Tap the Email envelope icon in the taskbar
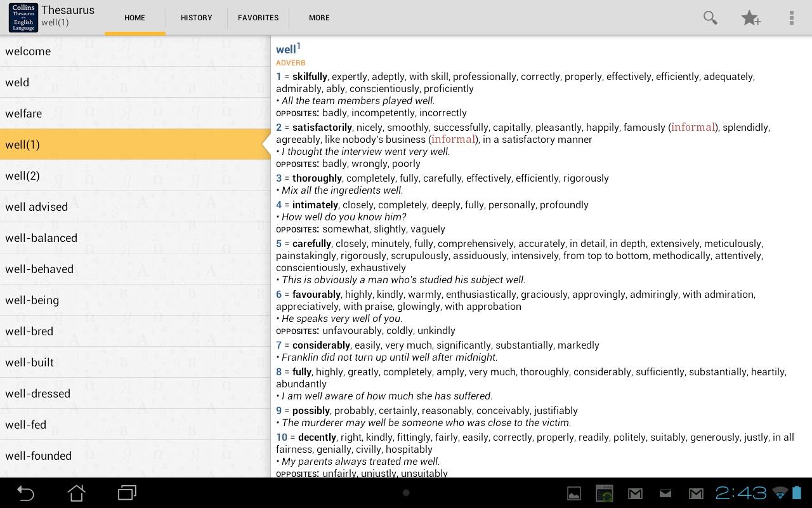 click(665, 493)
